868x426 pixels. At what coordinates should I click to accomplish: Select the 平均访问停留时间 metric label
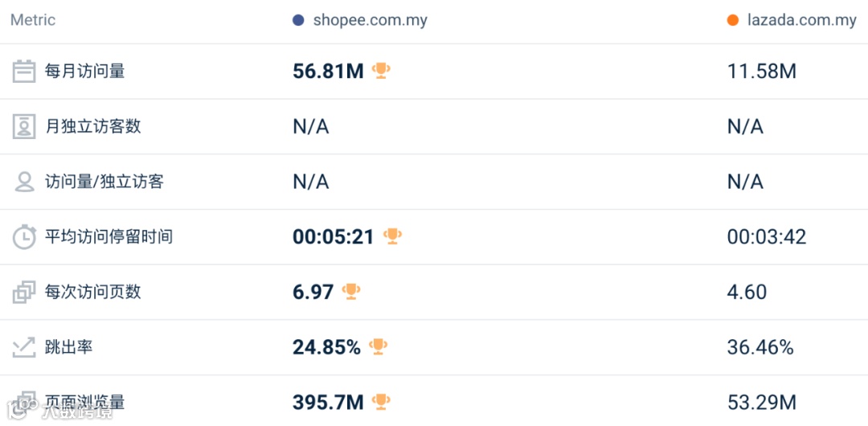pyautogui.click(x=108, y=237)
